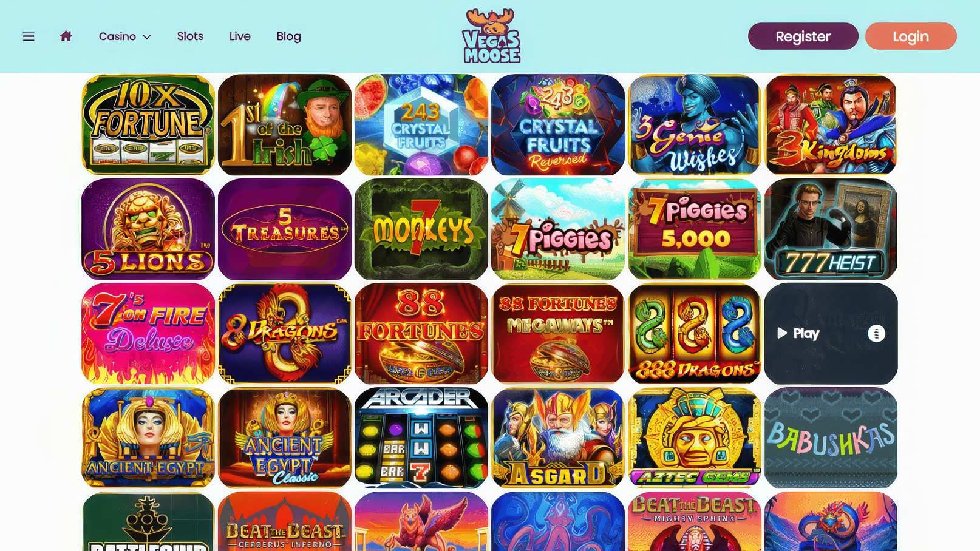Open the 88 Fortunes Megaways game

tap(558, 333)
